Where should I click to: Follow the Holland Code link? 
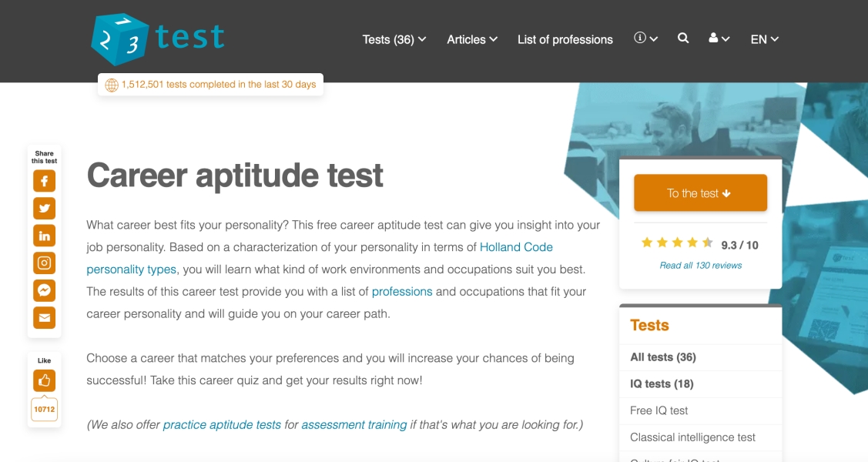pyautogui.click(x=516, y=247)
